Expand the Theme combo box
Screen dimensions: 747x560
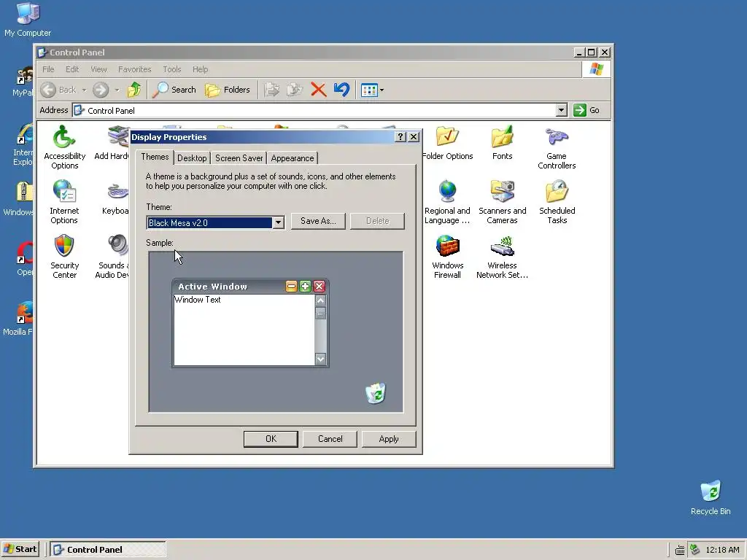click(x=278, y=222)
